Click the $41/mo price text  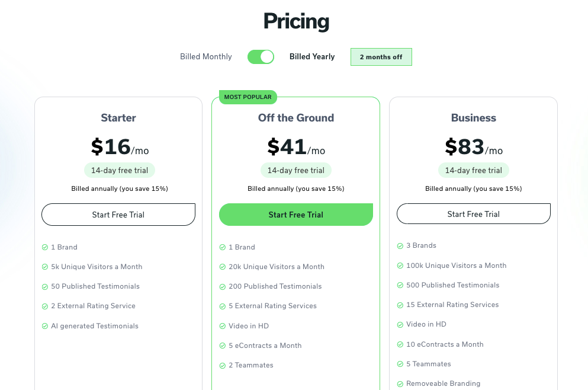pyautogui.click(x=296, y=147)
